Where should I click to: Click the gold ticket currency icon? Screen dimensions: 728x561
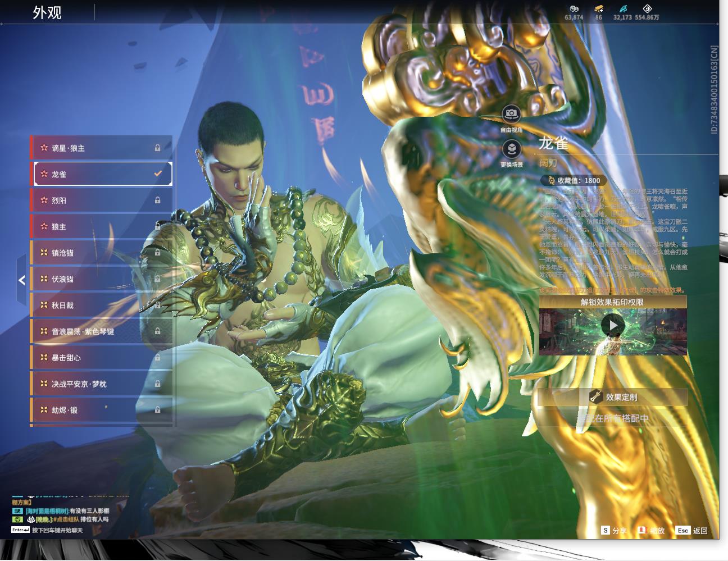tap(599, 9)
